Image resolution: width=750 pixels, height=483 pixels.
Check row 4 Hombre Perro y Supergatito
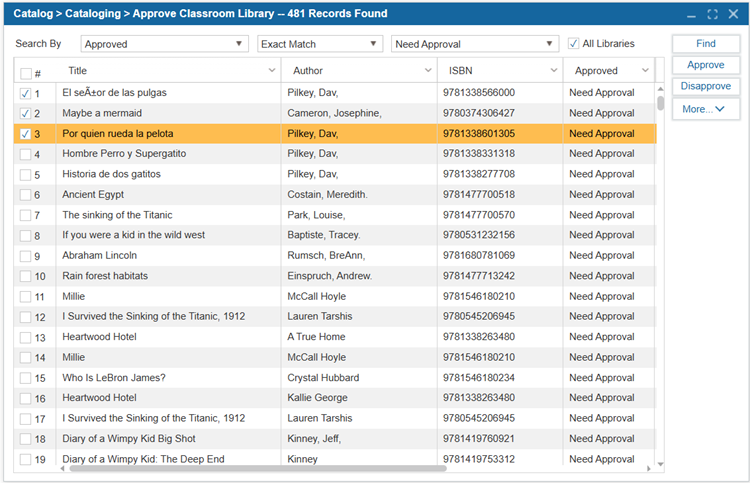pyautogui.click(x=25, y=154)
